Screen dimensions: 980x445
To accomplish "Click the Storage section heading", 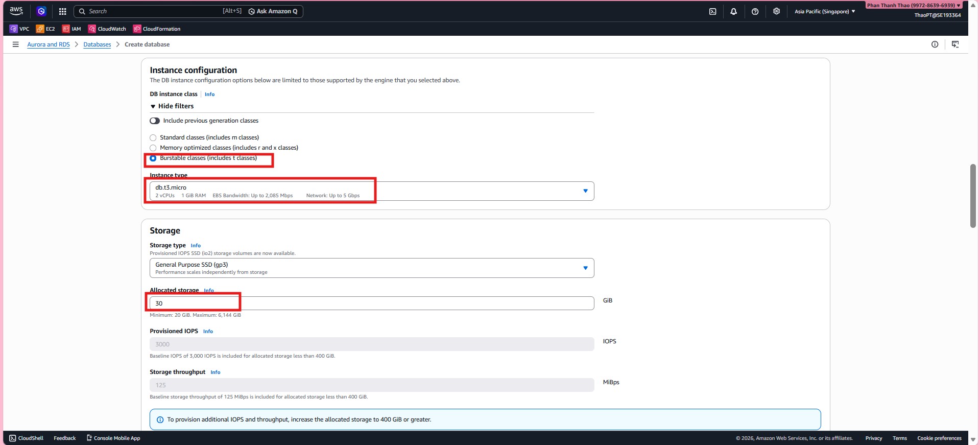I will (165, 231).
